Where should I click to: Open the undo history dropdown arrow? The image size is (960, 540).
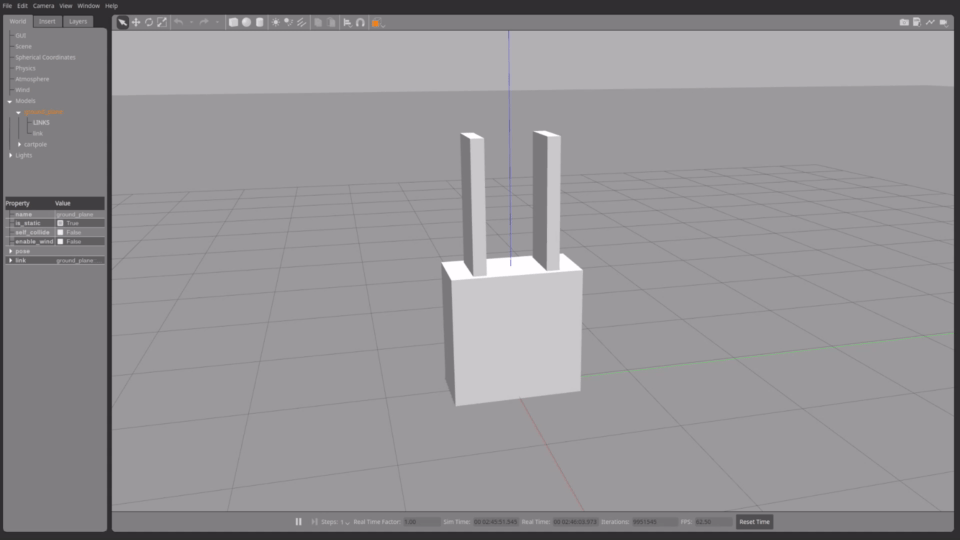coord(191,23)
